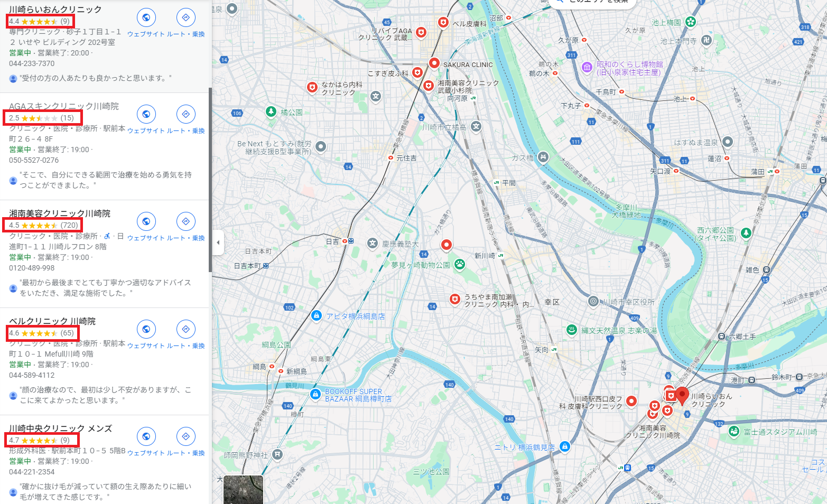Open the 川崎らいおんクリニック listing title
This screenshot has height=504, width=827.
coord(55,9)
